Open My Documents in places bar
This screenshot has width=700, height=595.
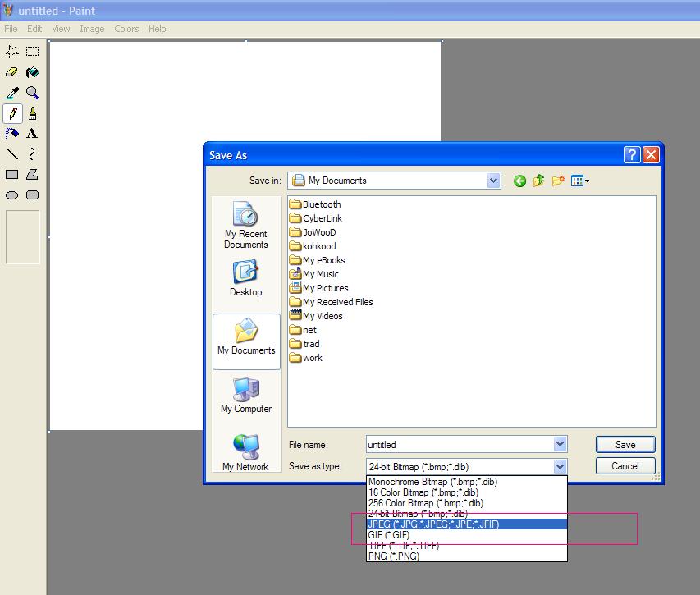[246, 341]
